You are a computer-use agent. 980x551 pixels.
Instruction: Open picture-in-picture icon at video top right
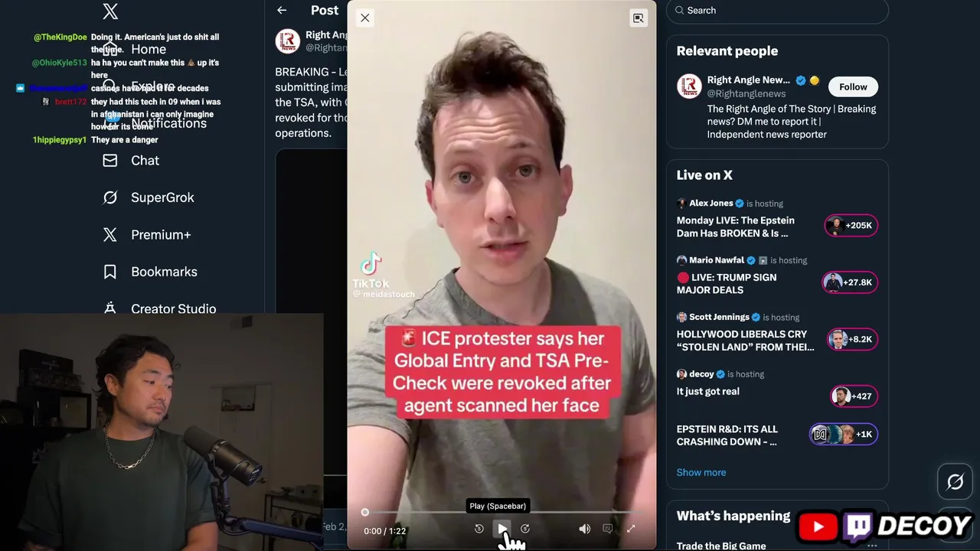pos(638,18)
